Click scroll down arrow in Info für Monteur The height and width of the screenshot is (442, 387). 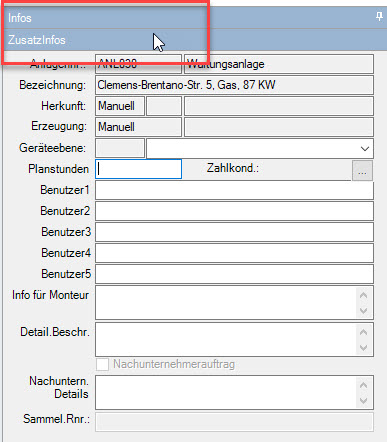point(364,311)
